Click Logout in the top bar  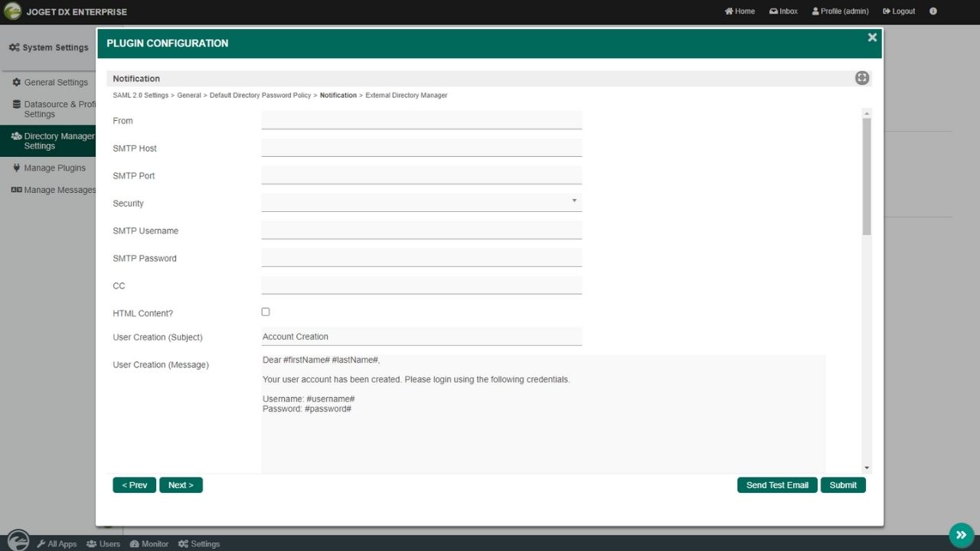[899, 11]
